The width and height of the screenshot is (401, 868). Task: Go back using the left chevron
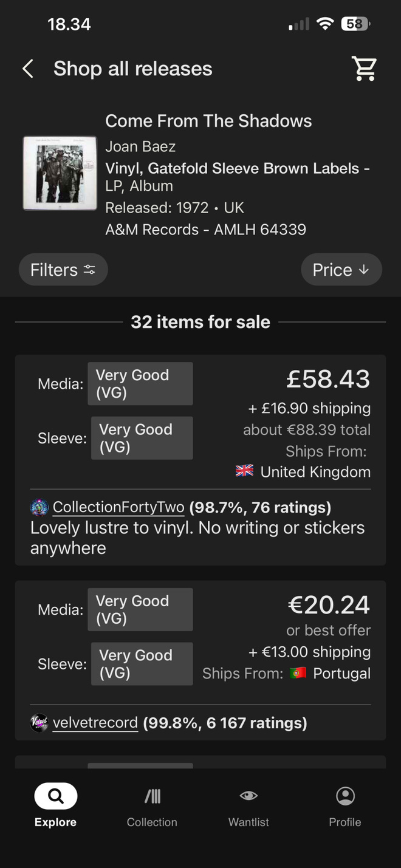pyautogui.click(x=28, y=69)
